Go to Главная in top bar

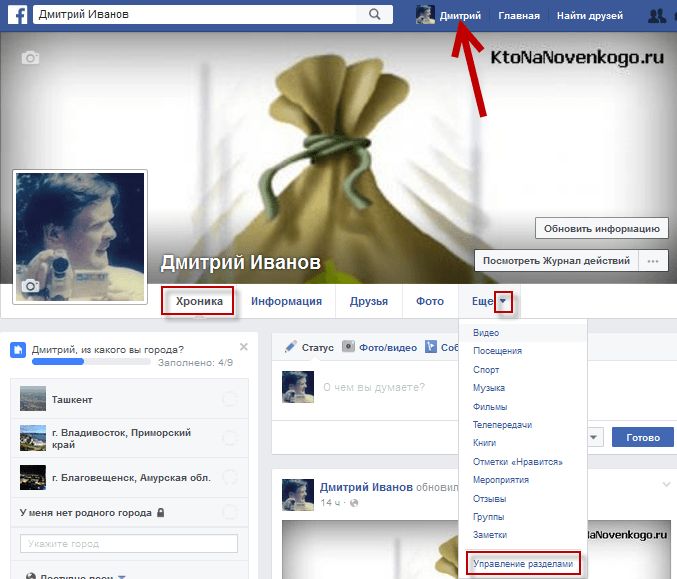[519, 16]
